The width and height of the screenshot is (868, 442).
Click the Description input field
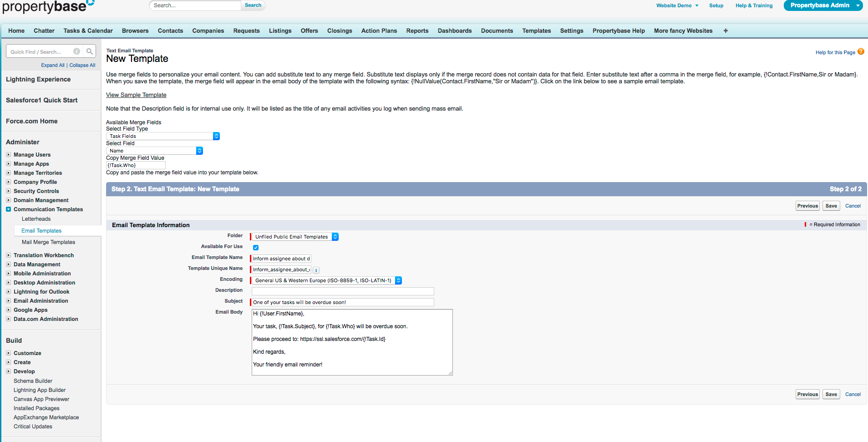(x=343, y=291)
